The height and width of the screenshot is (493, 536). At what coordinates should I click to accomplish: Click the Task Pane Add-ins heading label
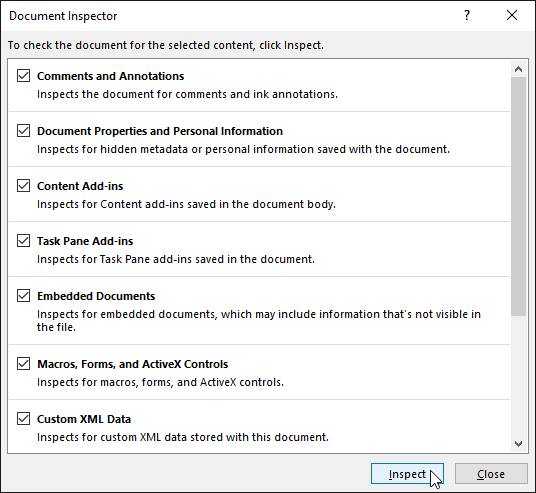coord(85,241)
